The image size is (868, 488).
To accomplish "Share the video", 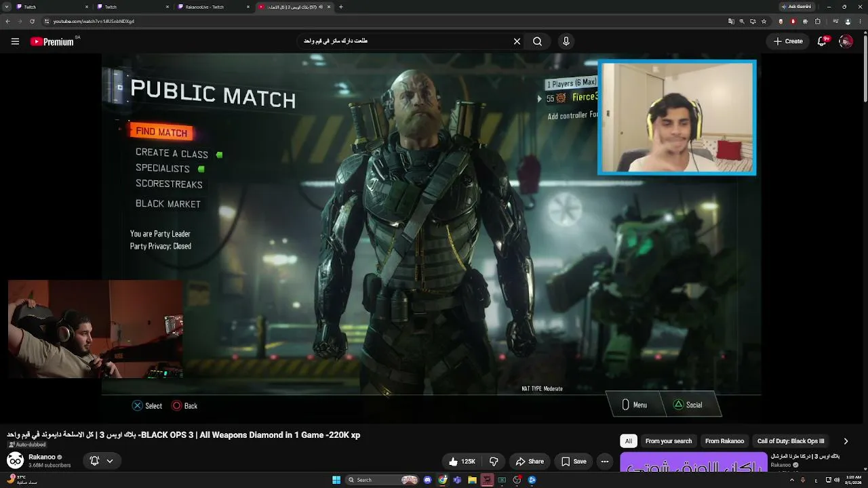I will [530, 462].
